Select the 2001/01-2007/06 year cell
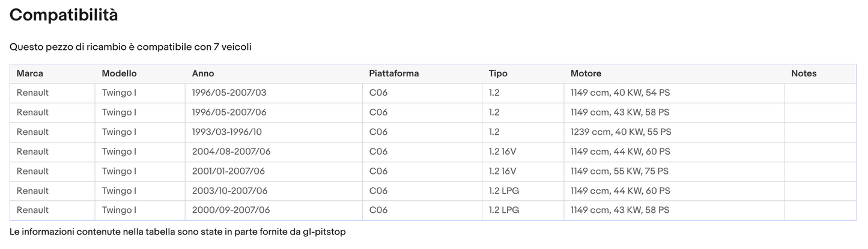The height and width of the screenshot is (249, 868). pyautogui.click(x=228, y=171)
